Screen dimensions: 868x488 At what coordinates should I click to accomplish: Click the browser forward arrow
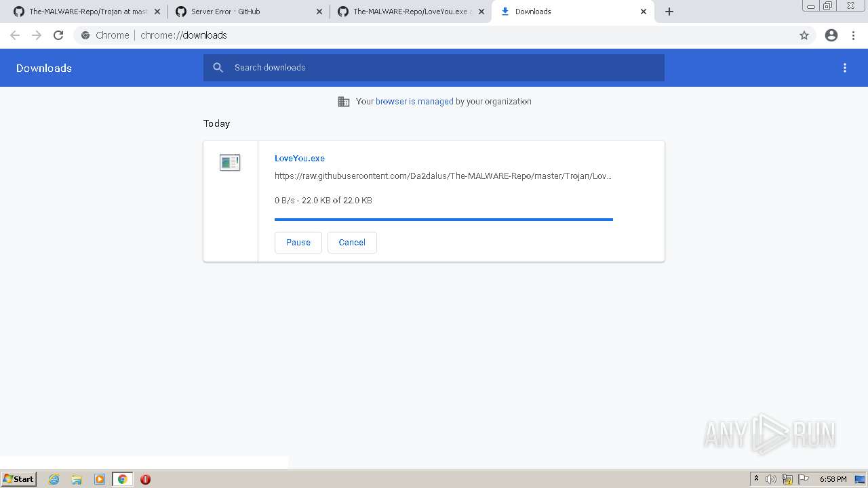point(37,35)
